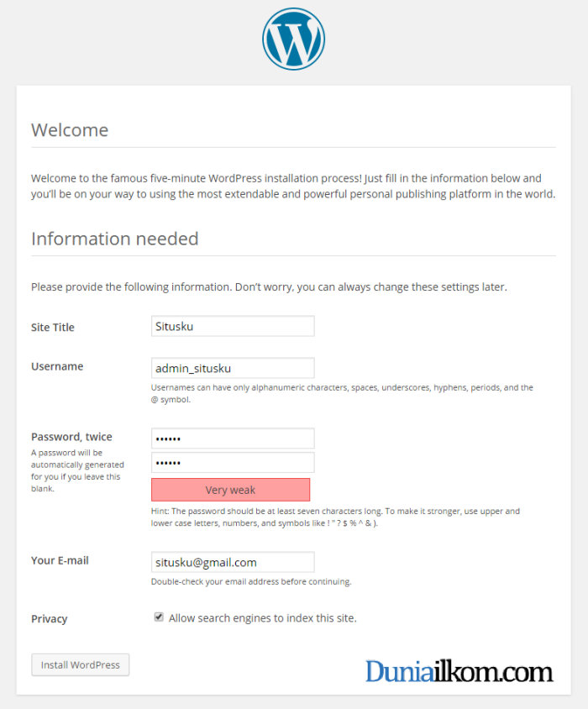The width and height of the screenshot is (588, 709).
Task: Uncheck the search engine indexing checkbox
Action: pos(159,617)
